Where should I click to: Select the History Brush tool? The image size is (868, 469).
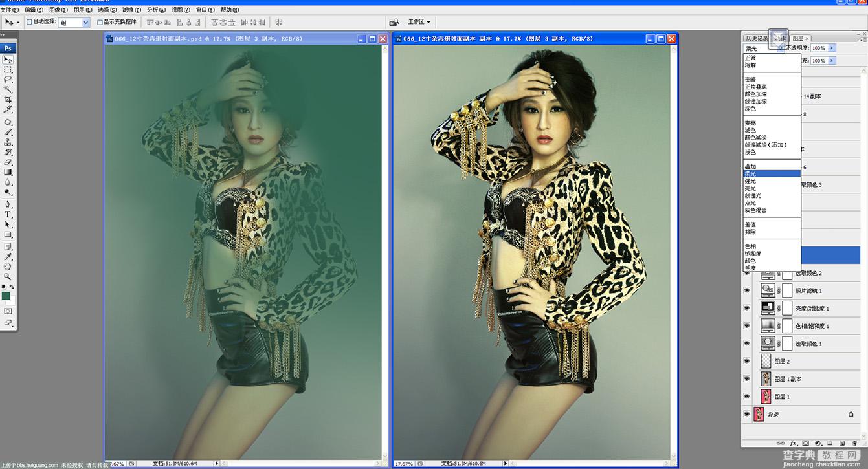(x=8, y=152)
